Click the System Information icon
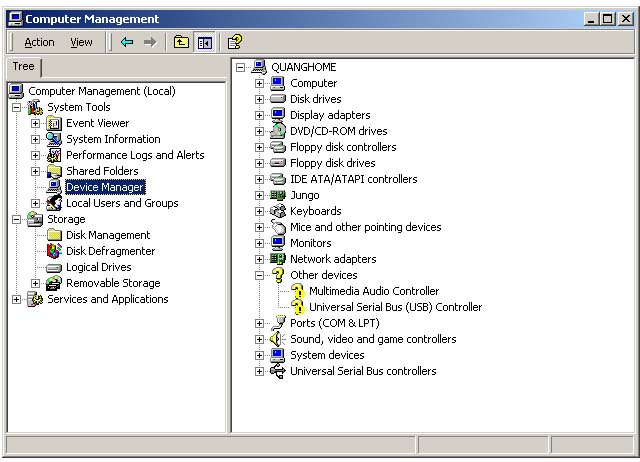The height and width of the screenshot is (462, 640). tap(54, 139)
